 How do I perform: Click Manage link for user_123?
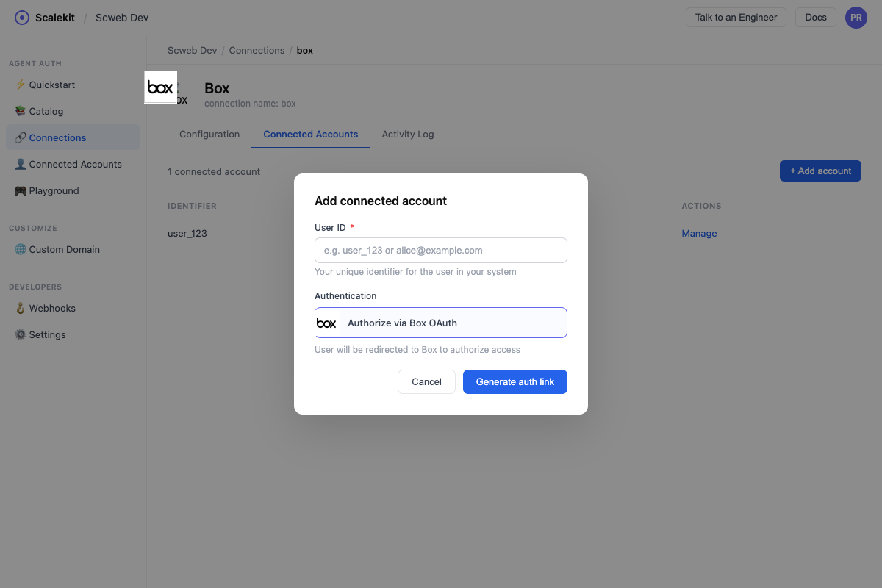point(699,233)
